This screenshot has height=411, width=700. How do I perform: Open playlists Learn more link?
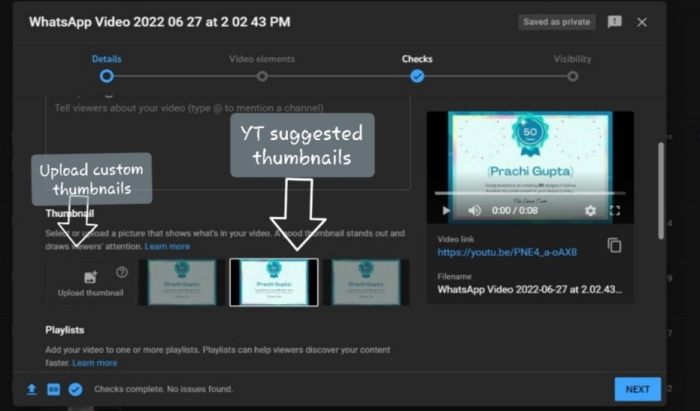[95, 363]
